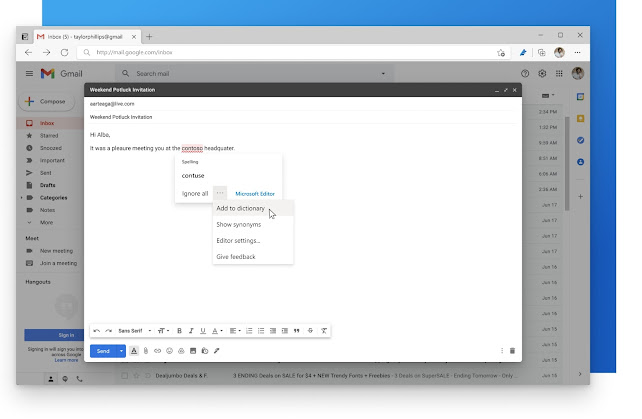
Task: Redo the edit in the compose toolbar
Action: coord(109,331)
